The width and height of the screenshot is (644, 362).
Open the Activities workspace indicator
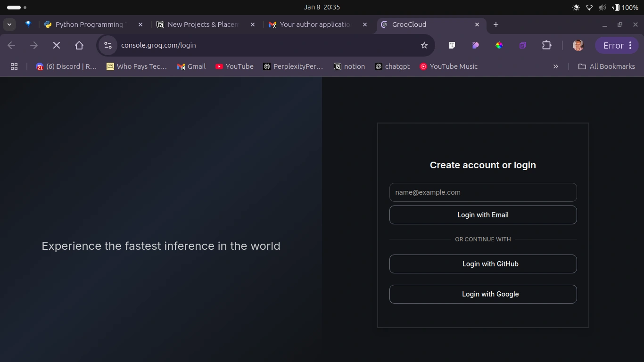17,7
